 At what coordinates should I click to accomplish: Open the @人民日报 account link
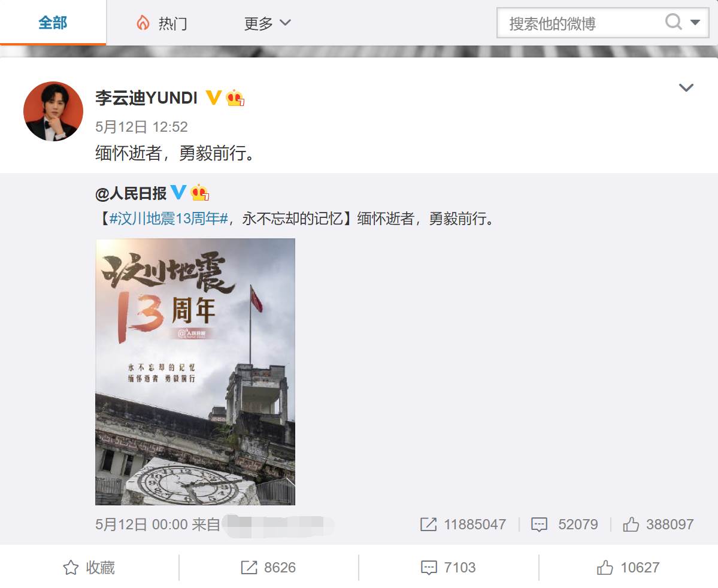131,193
